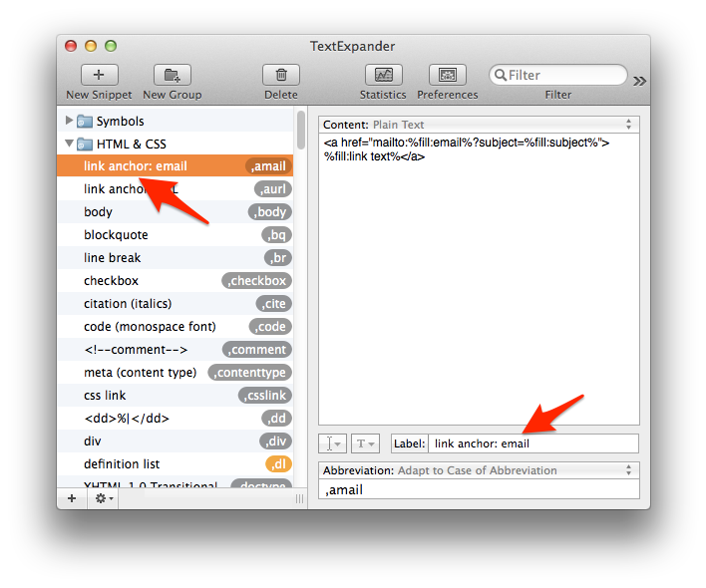
Task: Select the 'citation (italics)' snippet
Action: coord(176,304)
